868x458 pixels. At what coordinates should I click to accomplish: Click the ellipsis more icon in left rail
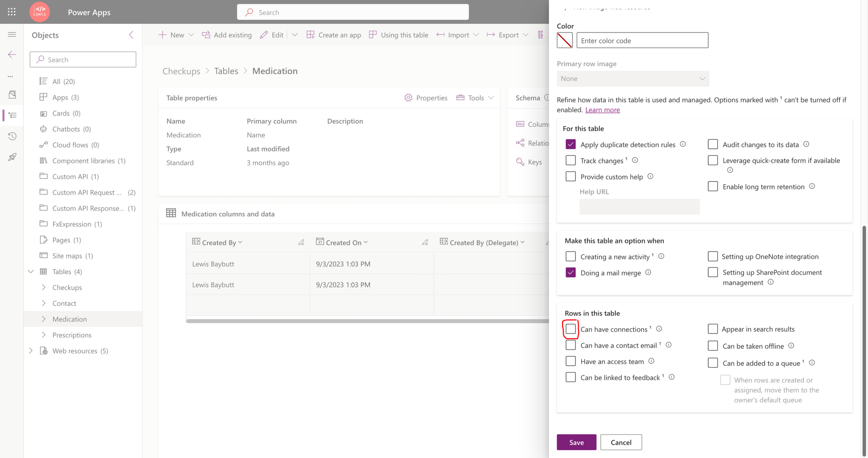[10, 76]
